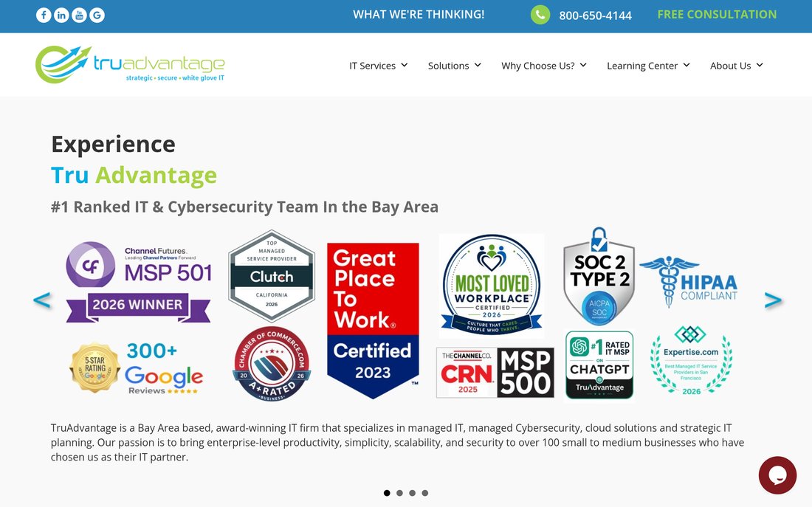The width and height of the screenshot is (812, 507).
Task: Click the CRN MSP 500 badge
Action: point(495,373)
